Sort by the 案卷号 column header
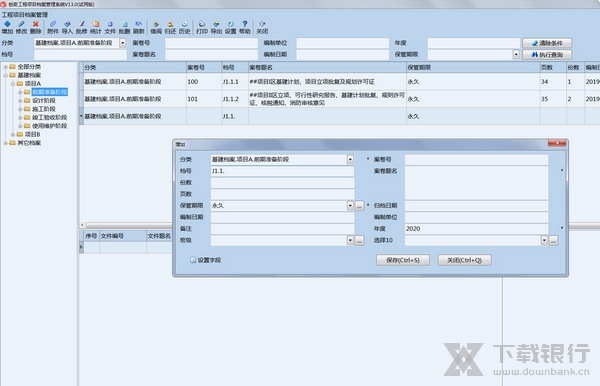This screenshot has height=386, width=600. [204, 68]
